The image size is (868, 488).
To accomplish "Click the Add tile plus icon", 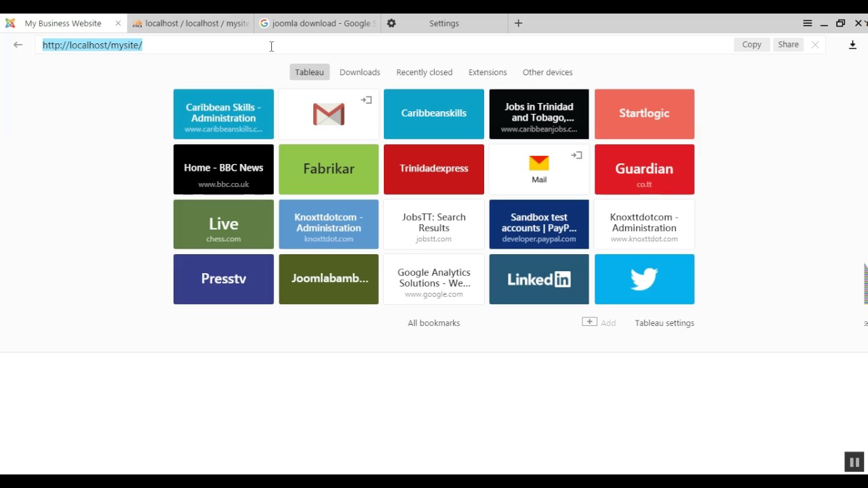I will point(589,322).
